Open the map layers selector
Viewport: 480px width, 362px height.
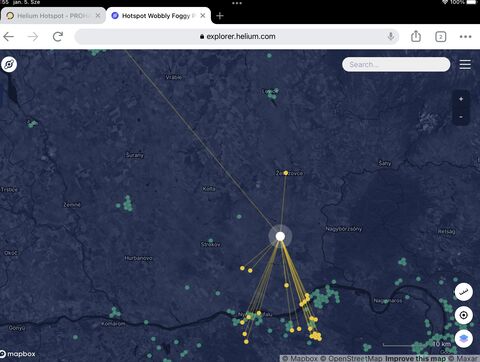click(x=464, y=338)
